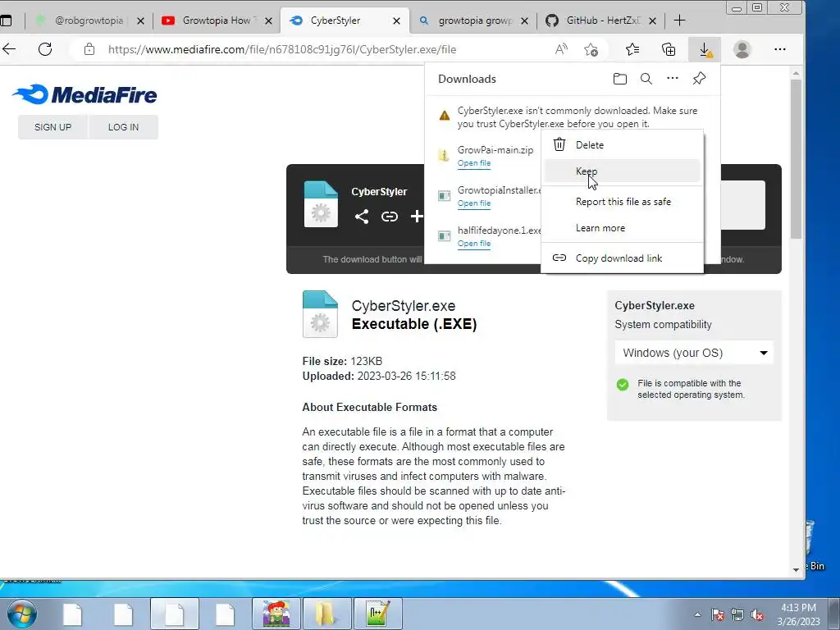Switch to the Growtopia How To tab

pyautogui.click(x=217, y=21)
